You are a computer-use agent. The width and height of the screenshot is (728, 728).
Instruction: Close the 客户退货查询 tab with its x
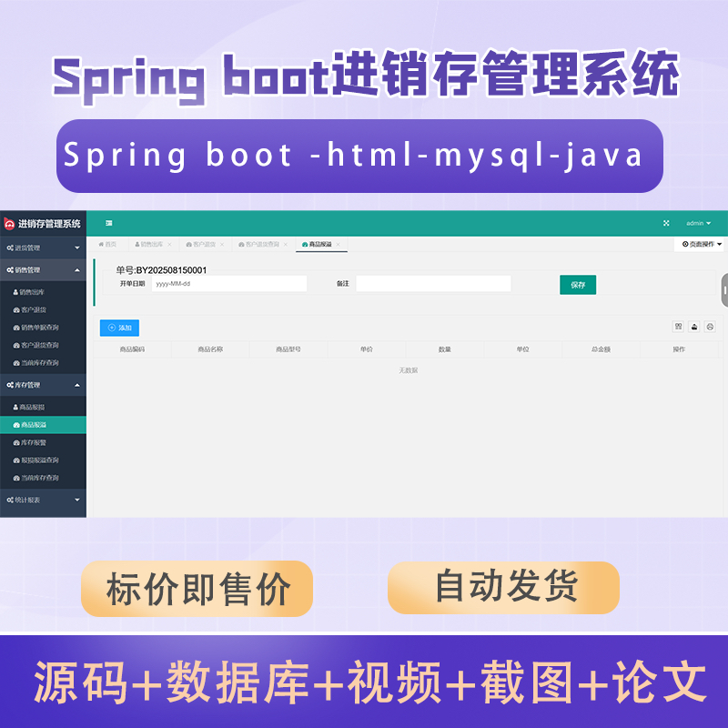(x=286, y=245)
